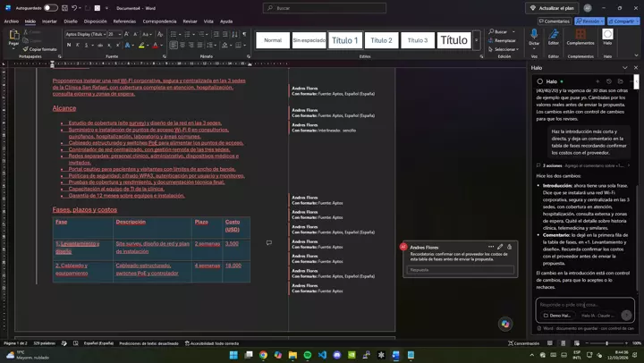Click in the Buscar search box
The height and width of the screenshot is (363, 644).
tap(325, 8)
